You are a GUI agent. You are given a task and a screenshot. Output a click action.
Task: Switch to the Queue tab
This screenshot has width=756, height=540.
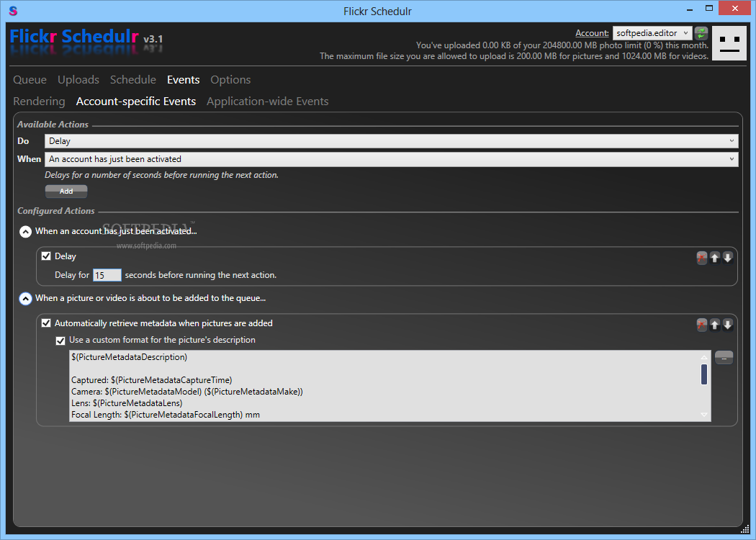tap(30, 79)
